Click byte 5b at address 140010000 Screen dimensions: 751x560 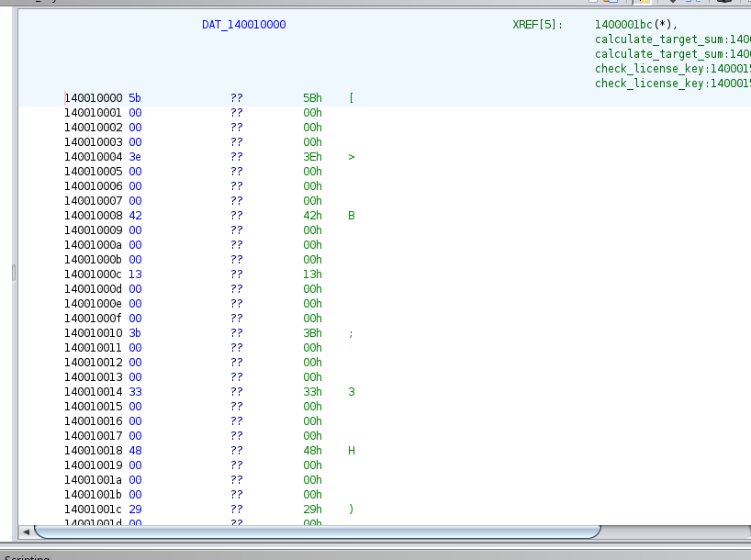pos(135,98)
